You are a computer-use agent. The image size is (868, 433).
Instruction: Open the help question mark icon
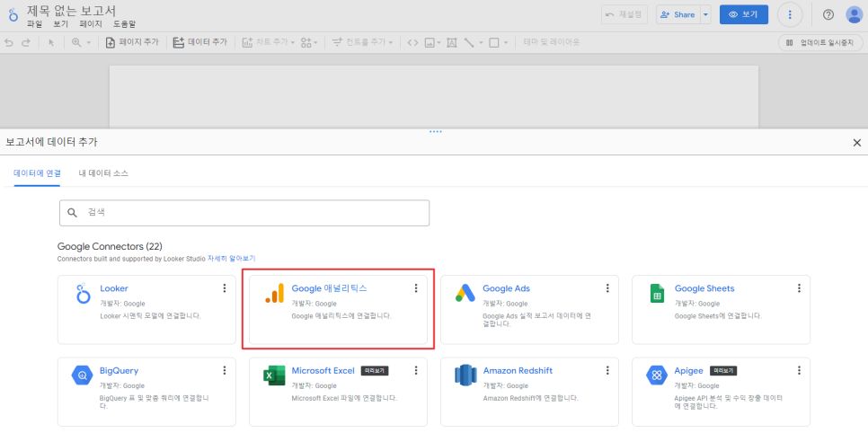coord(828,15)
